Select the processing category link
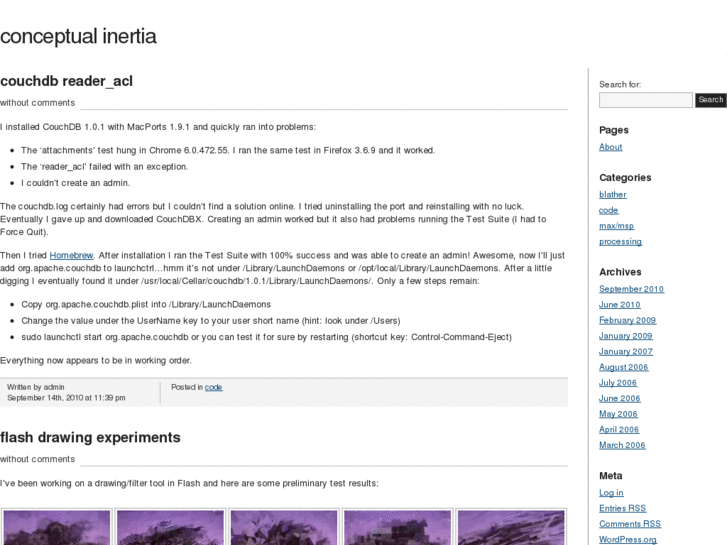Screen dimensions: 727x545 tap(620, 241)
